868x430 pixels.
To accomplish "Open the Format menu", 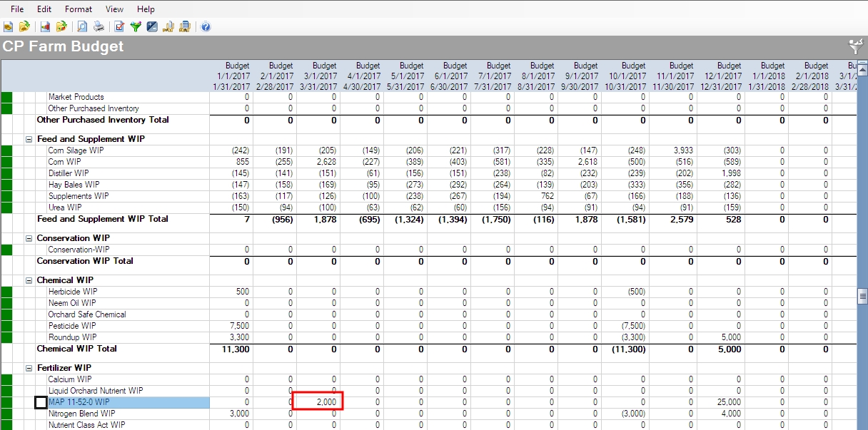I will [x=78, y=9].
